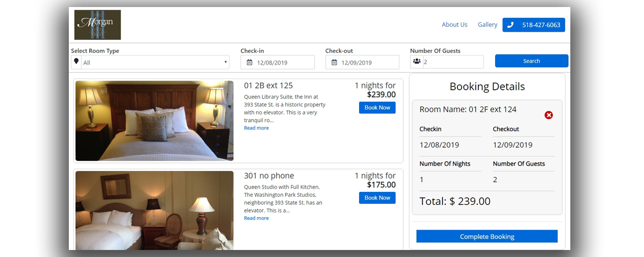Open the Queen Library Suite photo
The height and width of the screenshot is (257, 644).
click(x=154, y=120)
